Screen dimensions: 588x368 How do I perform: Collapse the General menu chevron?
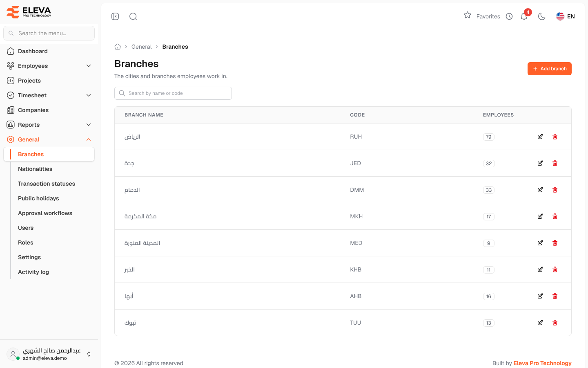[x=89, y=139]
